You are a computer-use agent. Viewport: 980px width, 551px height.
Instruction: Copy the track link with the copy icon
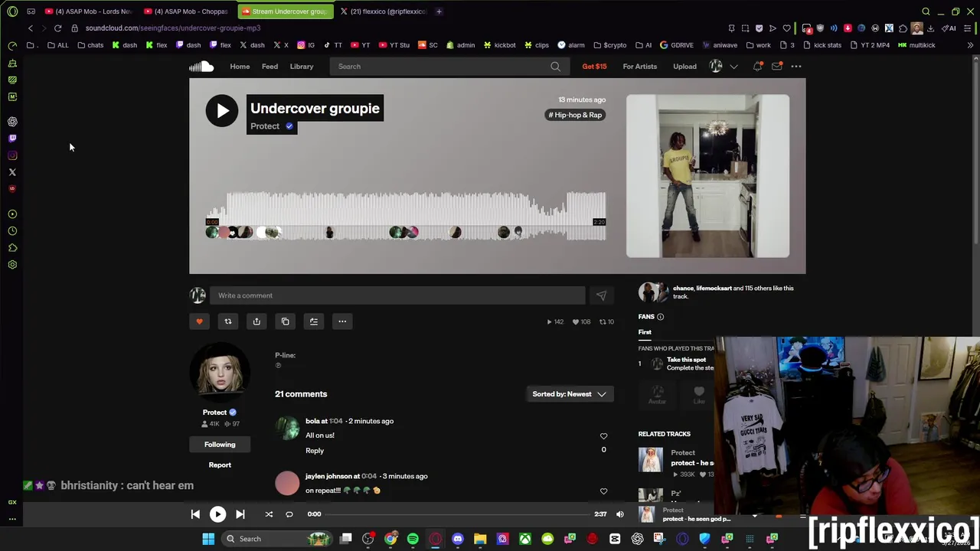coord(285,321)
